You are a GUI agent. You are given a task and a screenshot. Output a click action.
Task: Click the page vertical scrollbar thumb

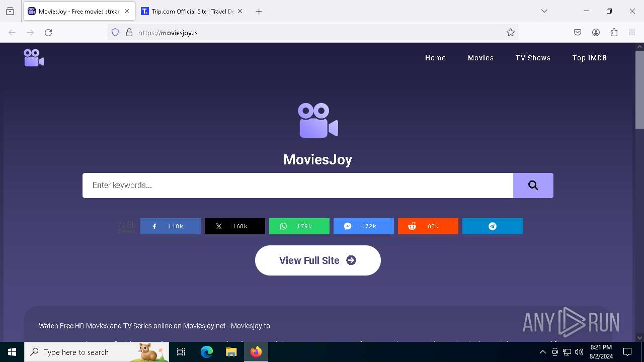point(639,89)
